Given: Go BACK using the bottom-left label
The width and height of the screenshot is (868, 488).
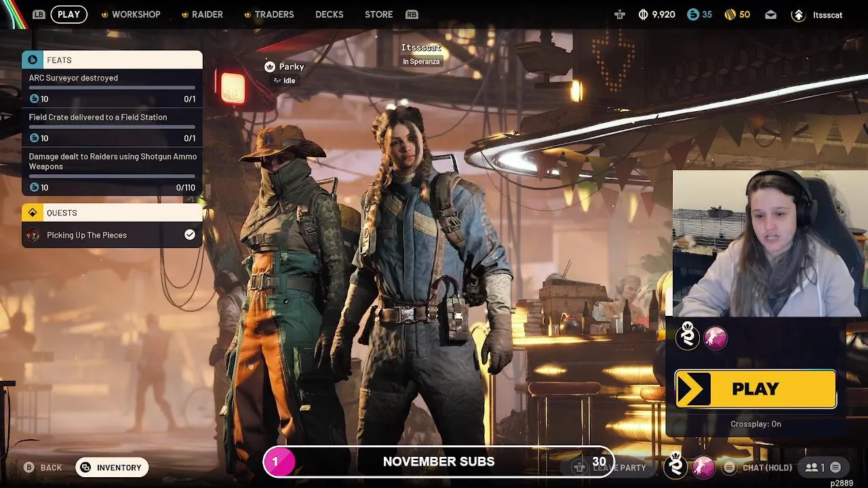Looking at the screenshot, I should [x=51, y=468].
